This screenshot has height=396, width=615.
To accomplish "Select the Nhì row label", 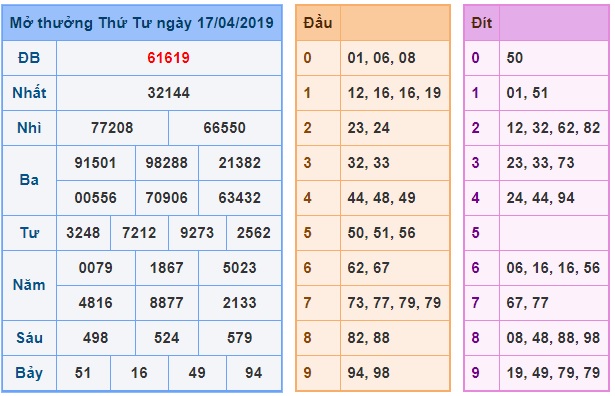I will 29,128.
